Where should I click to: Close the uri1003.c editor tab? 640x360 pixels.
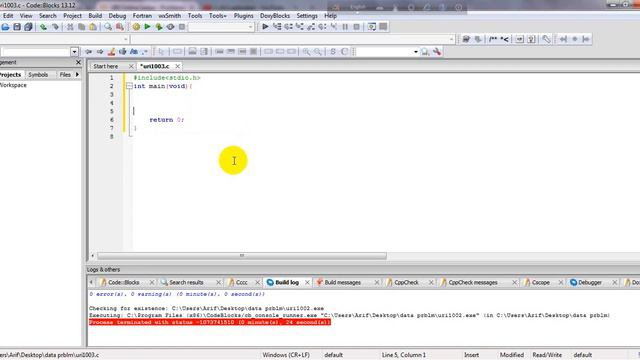pos(178,66)
